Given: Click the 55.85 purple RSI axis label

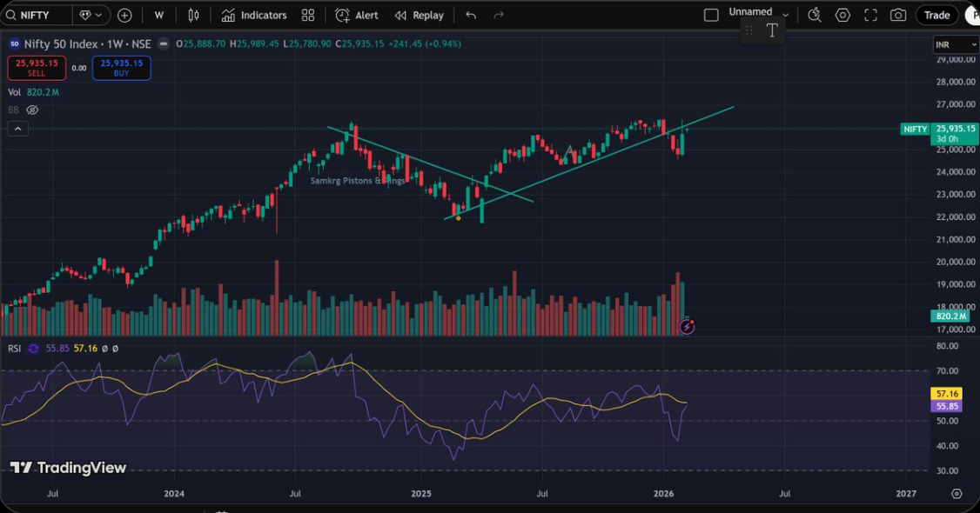Looking at the screenshot, I should tap(948, 406).
